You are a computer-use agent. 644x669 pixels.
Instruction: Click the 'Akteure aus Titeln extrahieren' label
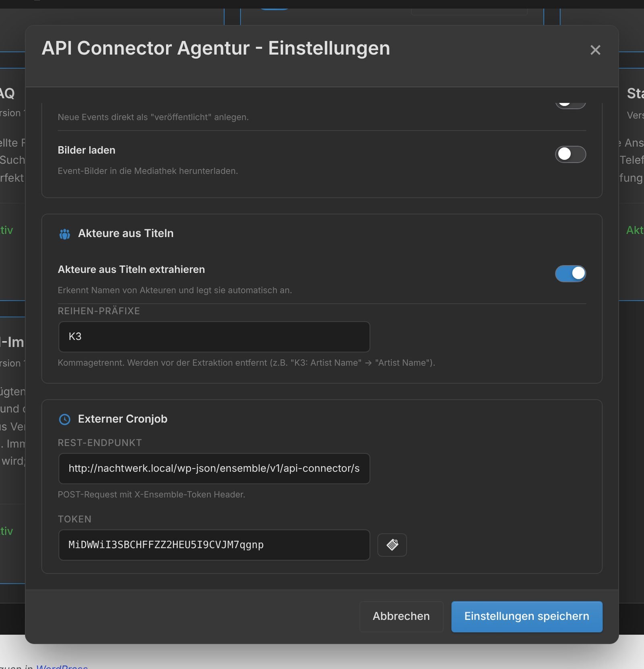click(x=131, y=269)
